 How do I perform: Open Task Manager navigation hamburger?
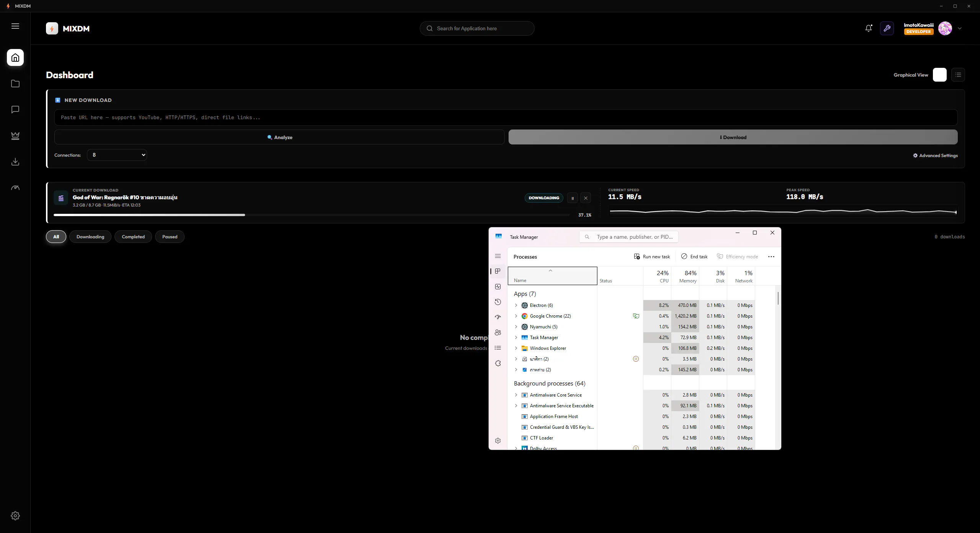(x=498, y=256)
